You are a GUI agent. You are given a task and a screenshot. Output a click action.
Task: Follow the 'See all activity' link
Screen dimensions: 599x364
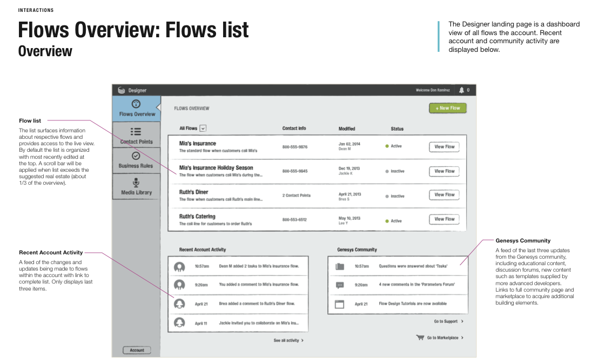tap(288, 340)
